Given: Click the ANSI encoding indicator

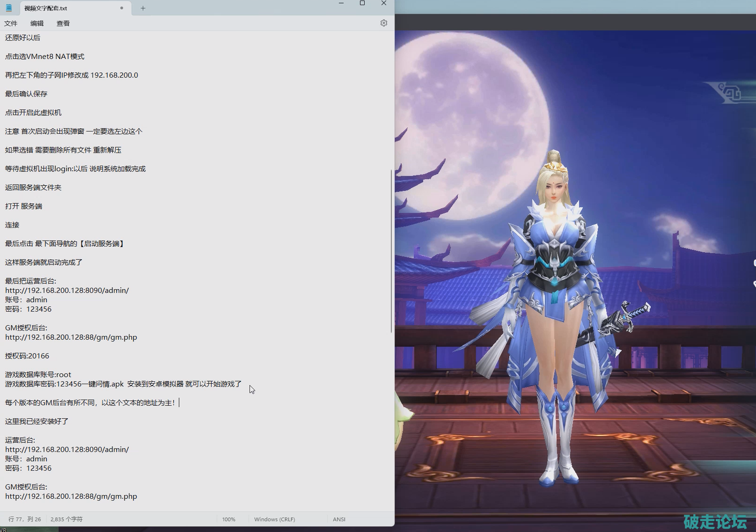Looking at the screenshot, I should point(339,519).
